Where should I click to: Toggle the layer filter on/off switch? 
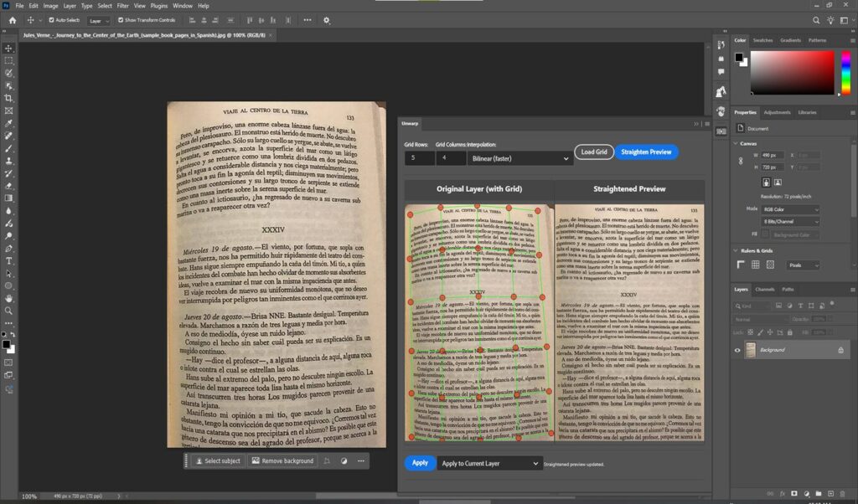pyautogui.click(x=832, y=303)
